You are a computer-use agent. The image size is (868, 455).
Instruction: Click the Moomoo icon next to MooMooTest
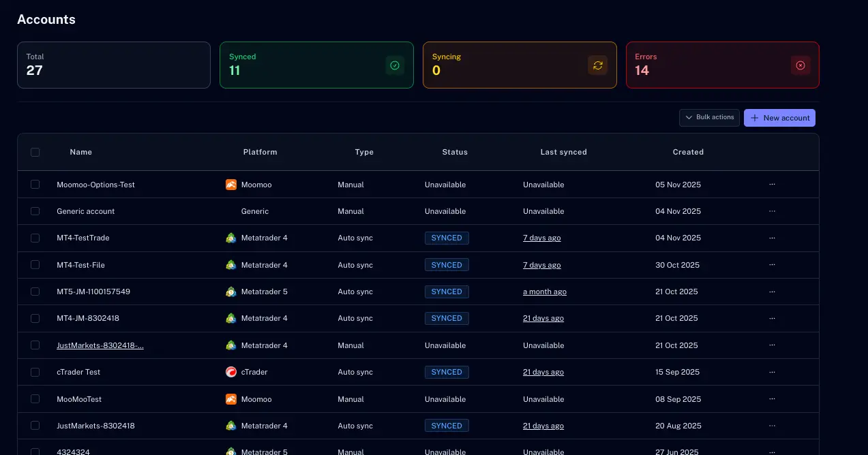(x=231, y=399)
